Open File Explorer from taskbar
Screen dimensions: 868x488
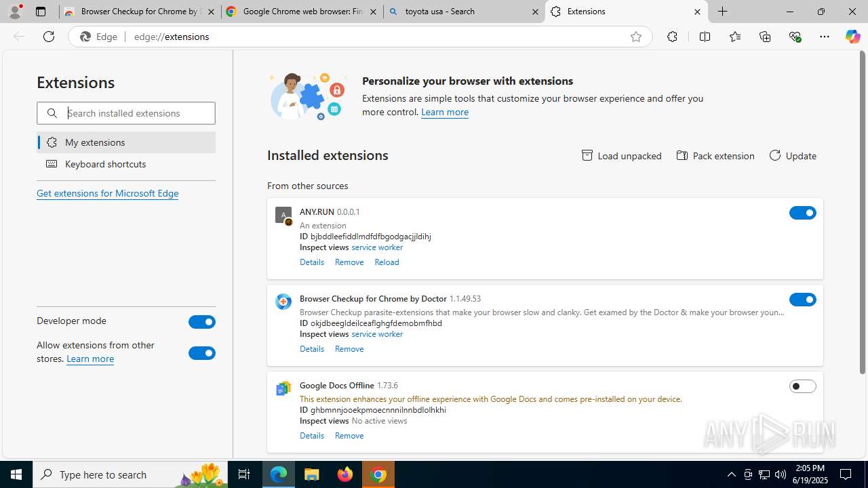[312, 474]
